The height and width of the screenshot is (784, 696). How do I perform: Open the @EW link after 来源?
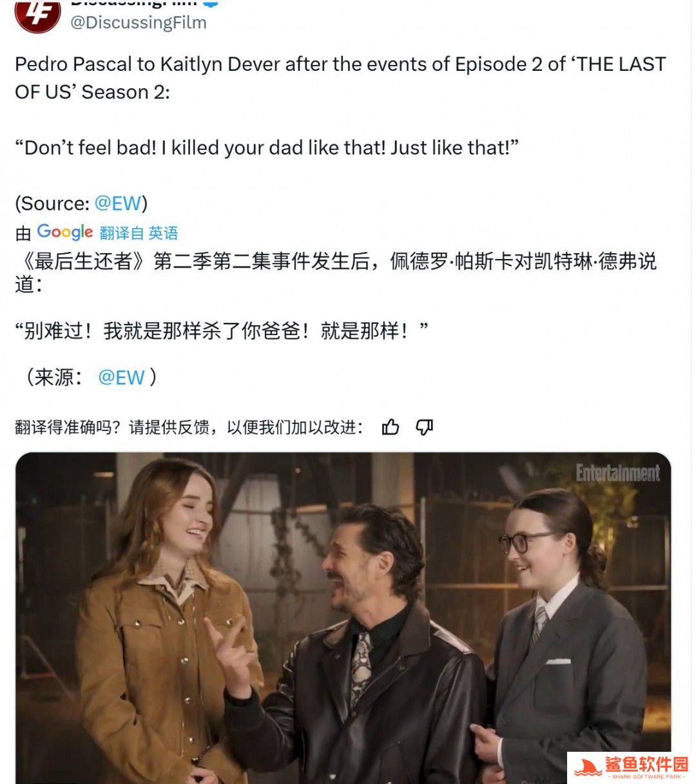[121, 378]
